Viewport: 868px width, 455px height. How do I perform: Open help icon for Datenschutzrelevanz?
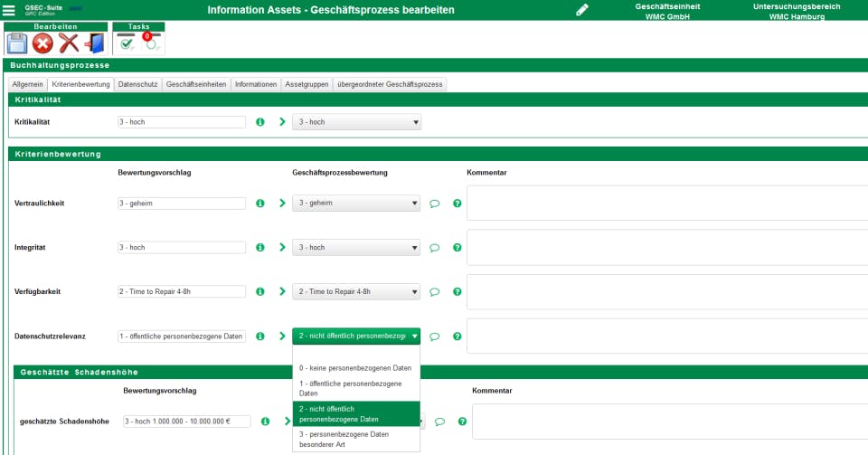point(458,336)
